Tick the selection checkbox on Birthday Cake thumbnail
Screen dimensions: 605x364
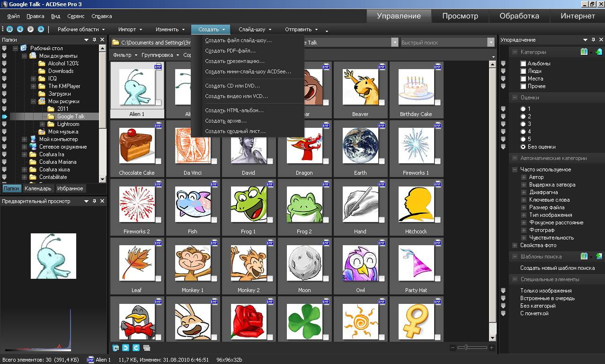[x=437, y=103]
